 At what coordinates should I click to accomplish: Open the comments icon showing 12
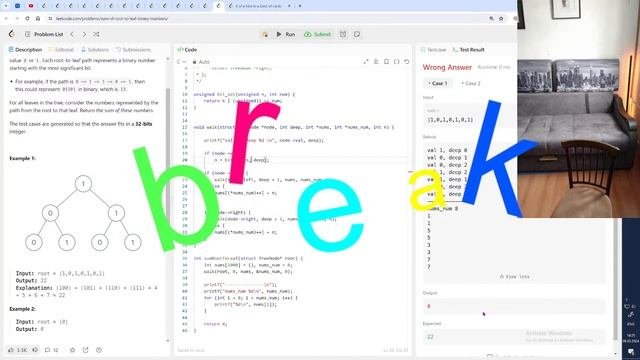(51, 350)
